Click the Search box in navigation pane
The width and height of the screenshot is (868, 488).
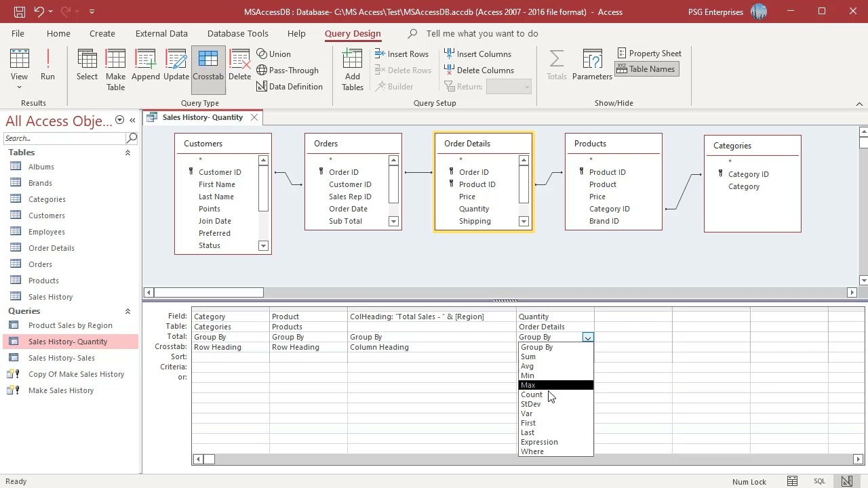64,138
